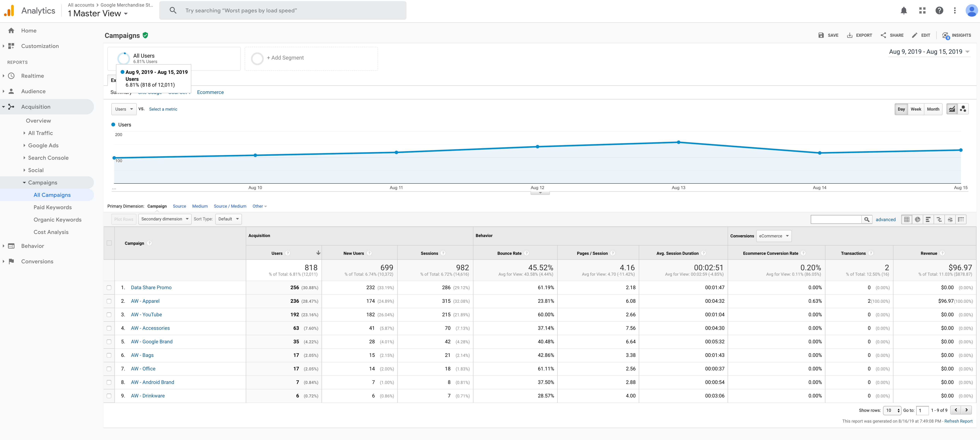Open the three-dot more options menu

(954, 11)
